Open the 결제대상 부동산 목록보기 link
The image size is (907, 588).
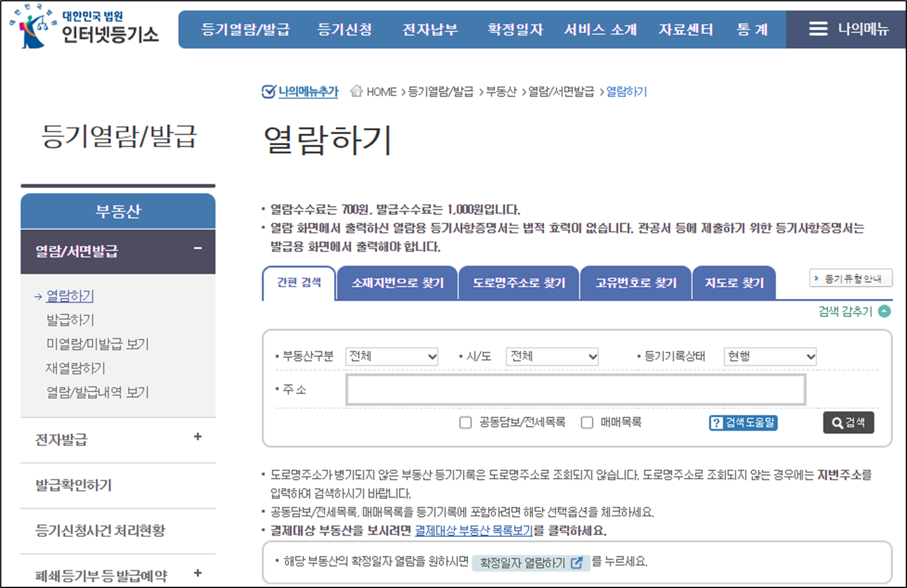pyautogui.click(x=473, y=531)
